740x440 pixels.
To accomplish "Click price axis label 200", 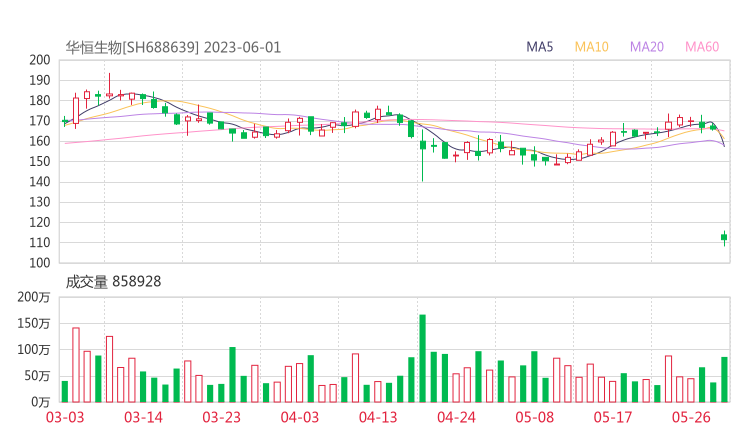I will (40, 60).
